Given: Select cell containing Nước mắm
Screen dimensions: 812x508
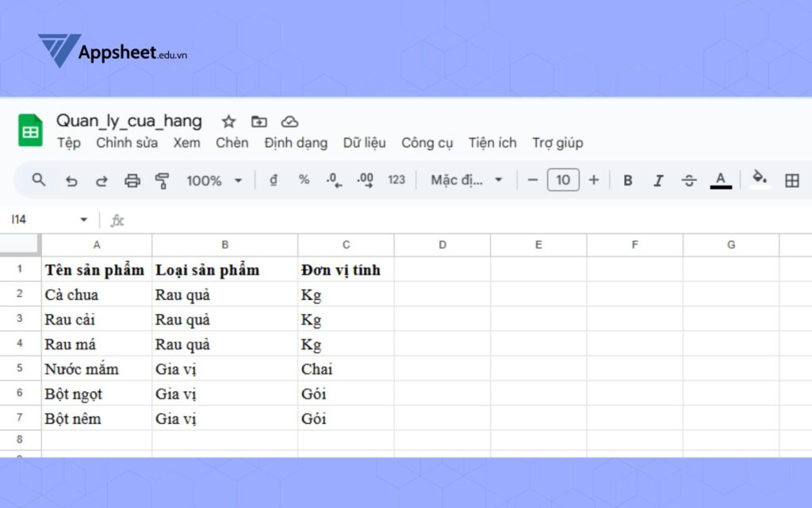Looking at the screenshot, I should point(96,369).
